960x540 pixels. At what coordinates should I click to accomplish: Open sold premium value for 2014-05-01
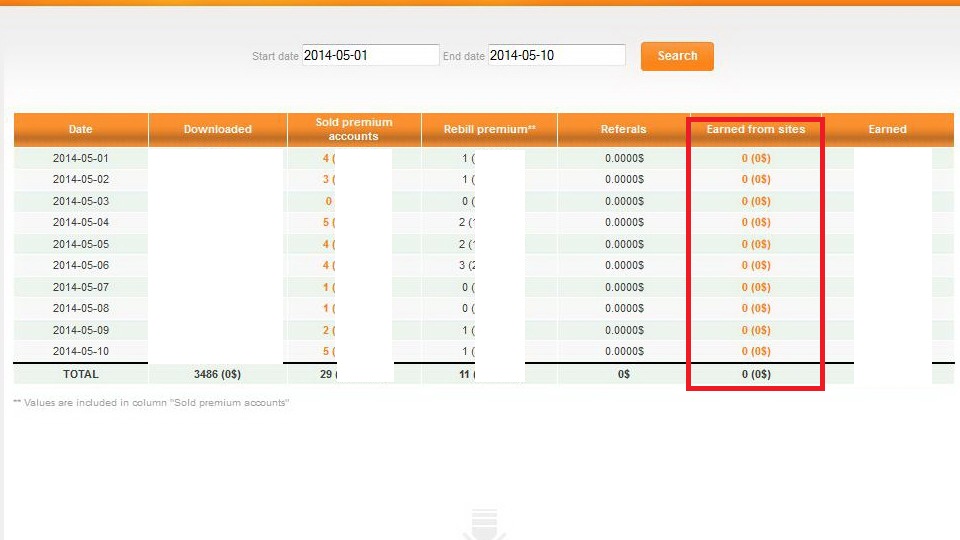[328, 158]
